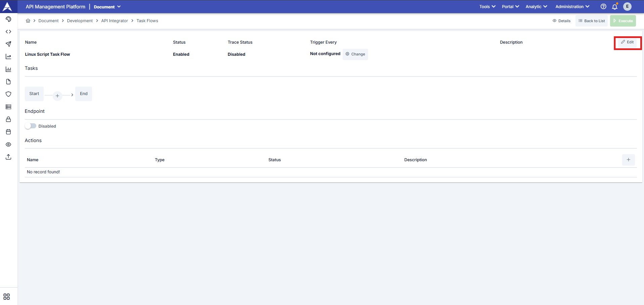
Task: Open the Portal menu
Action: point(510,7)
